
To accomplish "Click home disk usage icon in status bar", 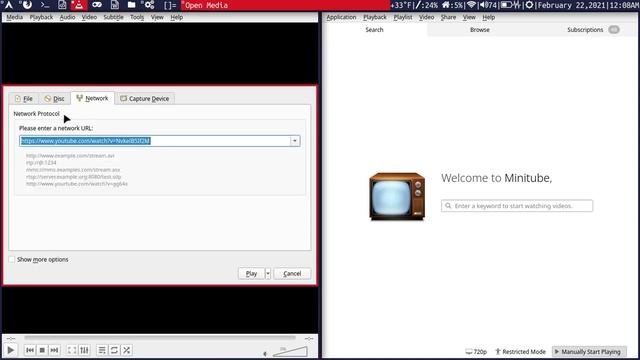I will click(446, 5).
